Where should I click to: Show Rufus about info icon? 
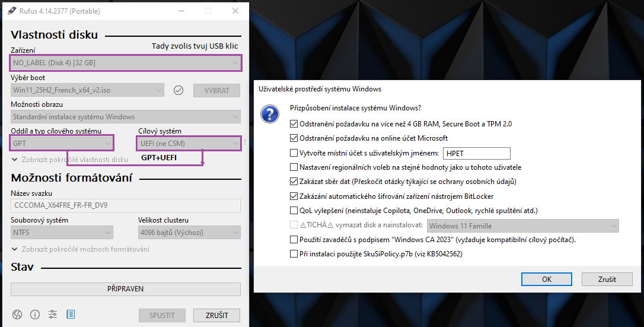(x=35, y=315)
